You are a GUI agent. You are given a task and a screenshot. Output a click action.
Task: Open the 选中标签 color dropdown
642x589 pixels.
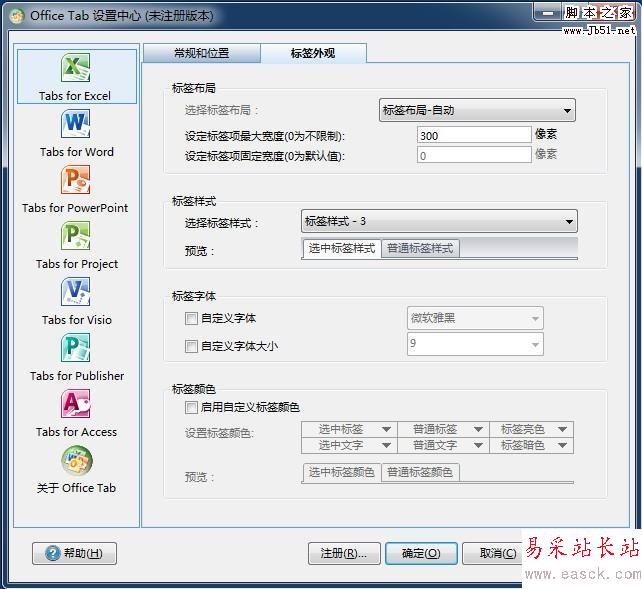point(349,429)
